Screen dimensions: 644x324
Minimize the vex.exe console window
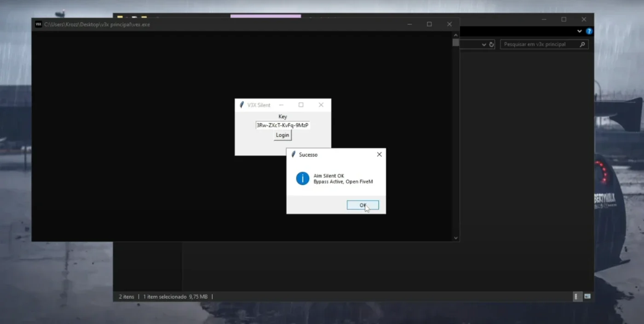pyautogui.click(x=409, y=24)
